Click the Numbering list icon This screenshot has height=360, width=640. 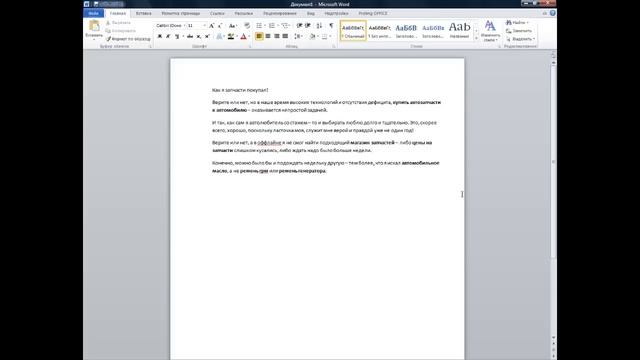[x=272, y=26]
